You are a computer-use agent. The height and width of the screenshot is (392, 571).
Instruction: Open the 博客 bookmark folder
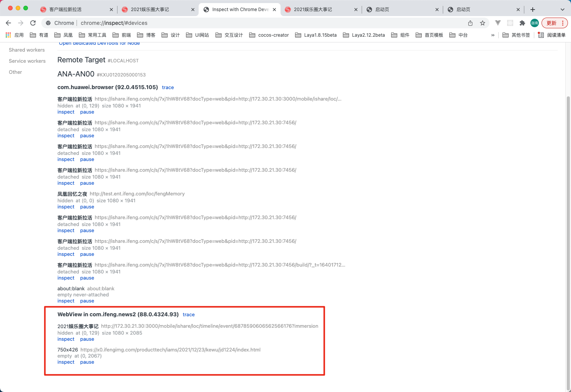(x=146, y=35)
